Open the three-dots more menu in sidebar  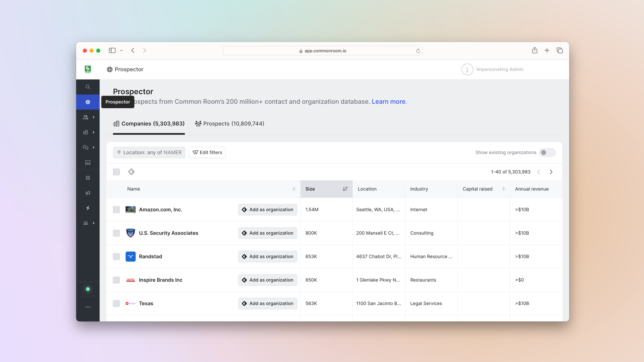point(88,307)
